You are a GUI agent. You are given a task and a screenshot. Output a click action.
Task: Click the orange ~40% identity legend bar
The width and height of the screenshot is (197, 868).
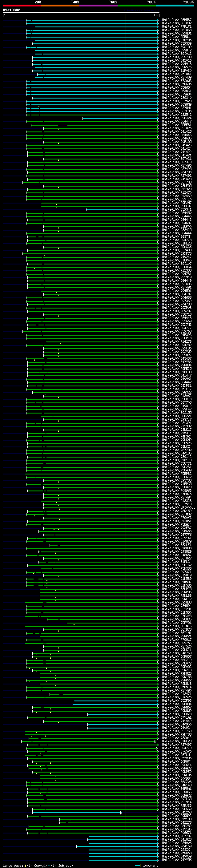coord(60,6)
